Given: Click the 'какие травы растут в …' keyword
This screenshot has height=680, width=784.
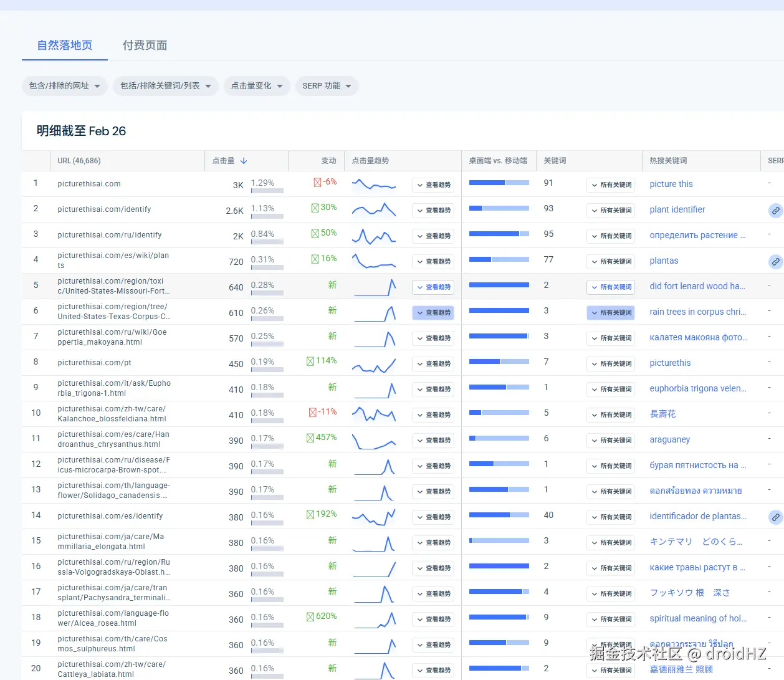Looking at the screenshot, I should pyautogui.click(x=697, y=567).
